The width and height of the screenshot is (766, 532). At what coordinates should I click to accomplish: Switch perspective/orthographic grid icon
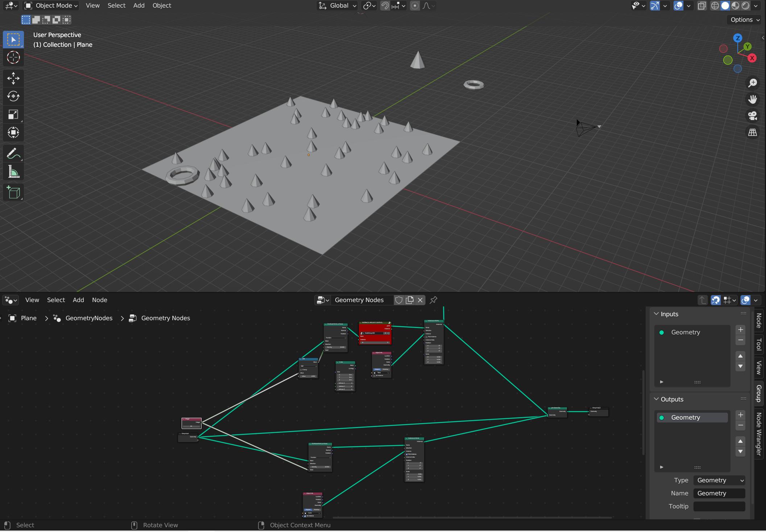[x=753, y=132]
